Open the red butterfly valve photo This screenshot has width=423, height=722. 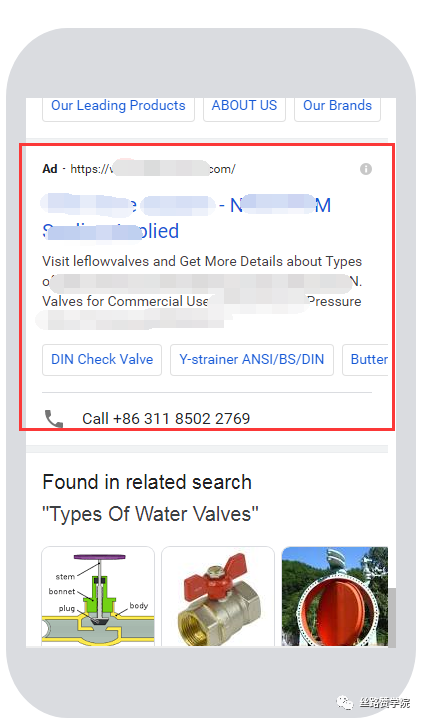pyautogui.click(x=335, y=596)
